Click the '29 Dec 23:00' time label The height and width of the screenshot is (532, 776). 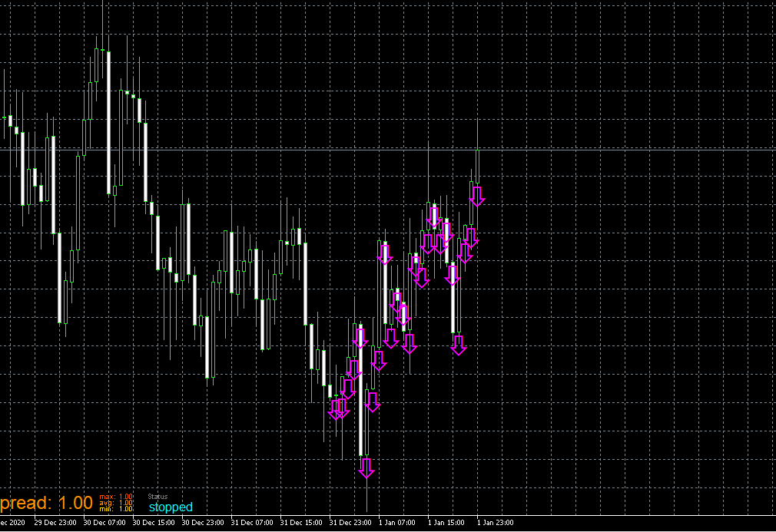pyautogui.click(x=55, y=523)
